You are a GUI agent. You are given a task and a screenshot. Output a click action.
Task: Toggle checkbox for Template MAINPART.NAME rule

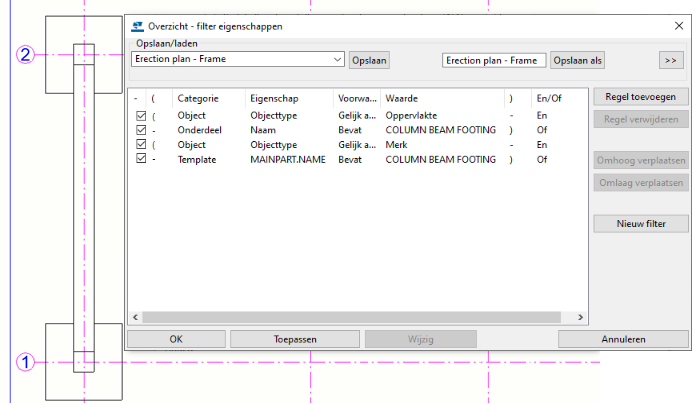click(x=141, y=158)
